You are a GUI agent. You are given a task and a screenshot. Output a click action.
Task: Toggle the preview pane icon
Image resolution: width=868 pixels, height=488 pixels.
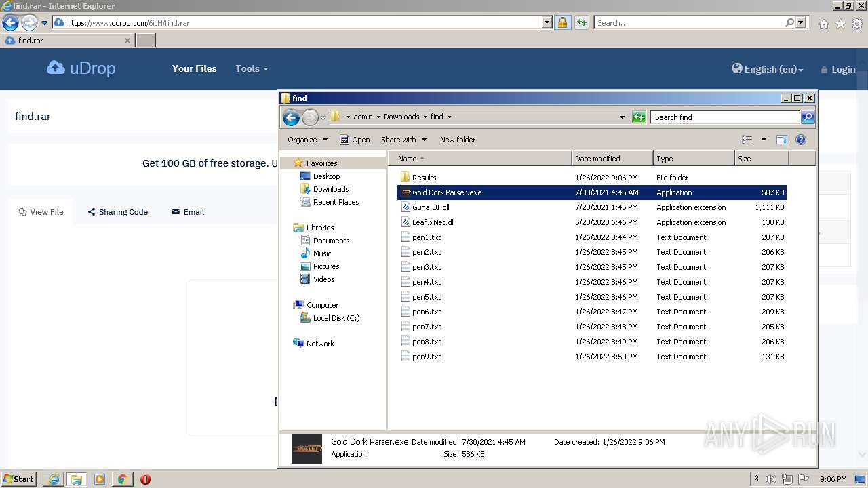coord(781,140)
